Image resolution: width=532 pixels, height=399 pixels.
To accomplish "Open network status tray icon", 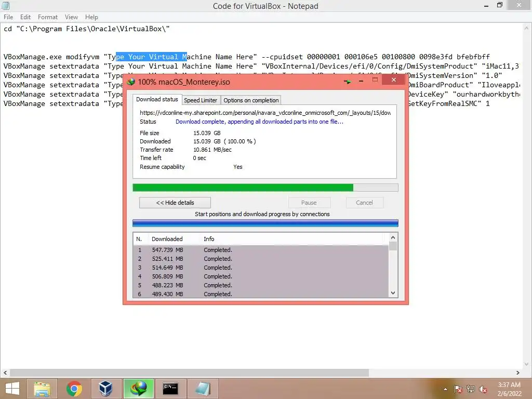I will (471, 389).
